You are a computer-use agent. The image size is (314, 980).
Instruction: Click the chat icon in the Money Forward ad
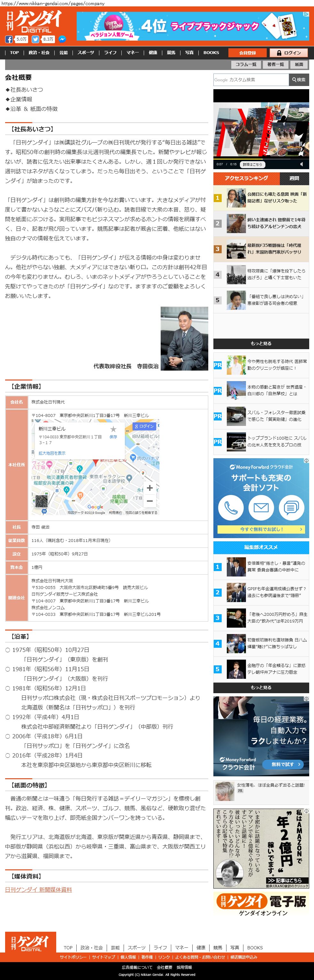click(x=291, y=507)
